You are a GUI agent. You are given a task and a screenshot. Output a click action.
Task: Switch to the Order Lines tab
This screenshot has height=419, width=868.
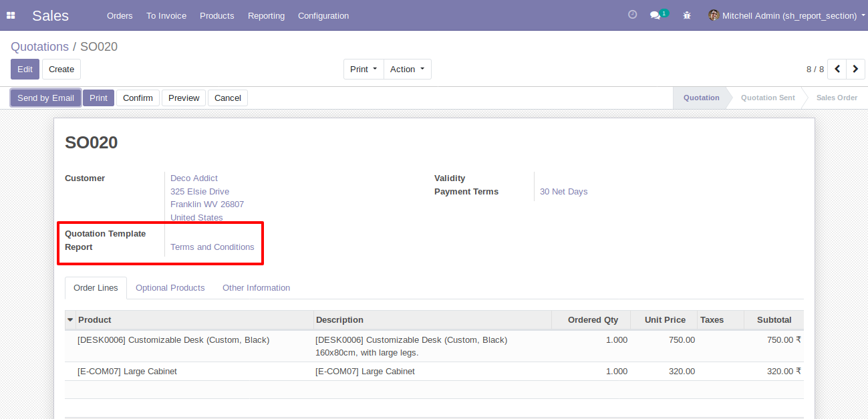click(x=96, y=288)
